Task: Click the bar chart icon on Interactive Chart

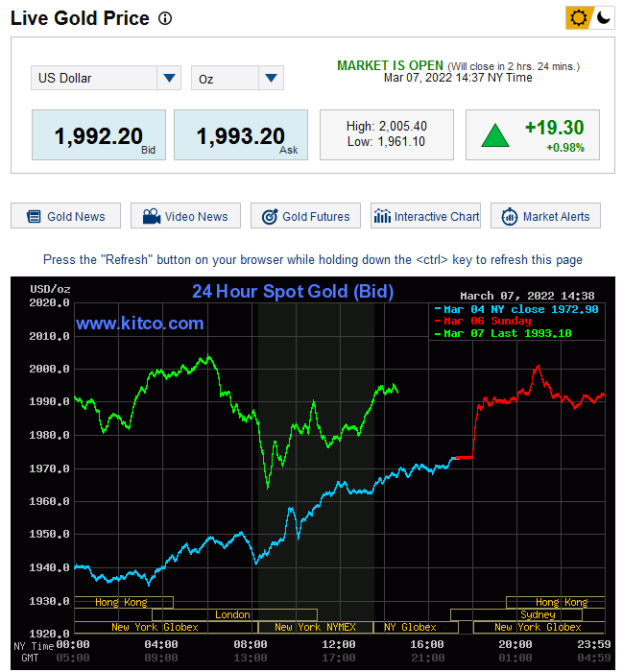Action: [382, 216]
